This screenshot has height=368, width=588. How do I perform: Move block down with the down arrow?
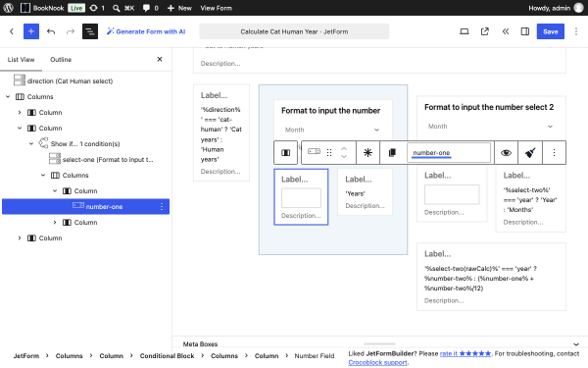[x=344, y=157]
